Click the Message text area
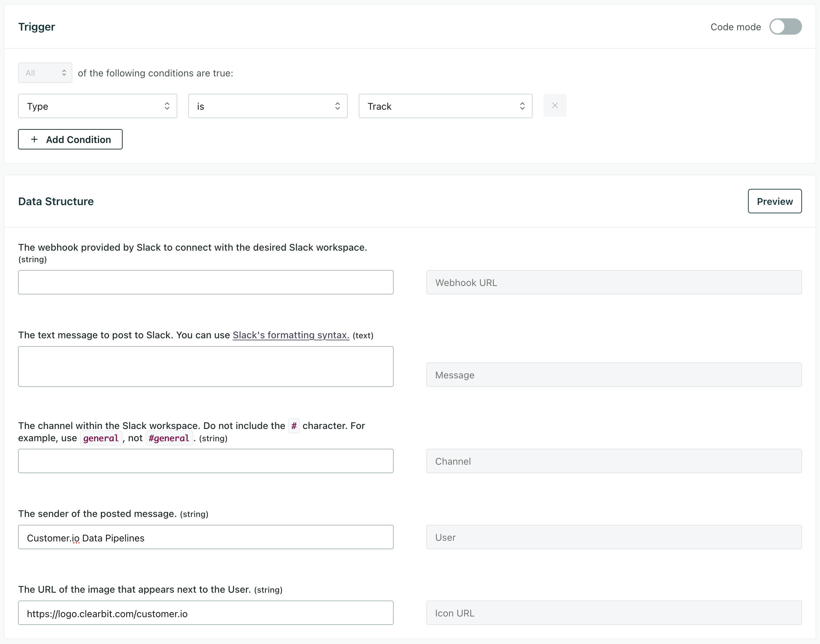 coord(206,366)
